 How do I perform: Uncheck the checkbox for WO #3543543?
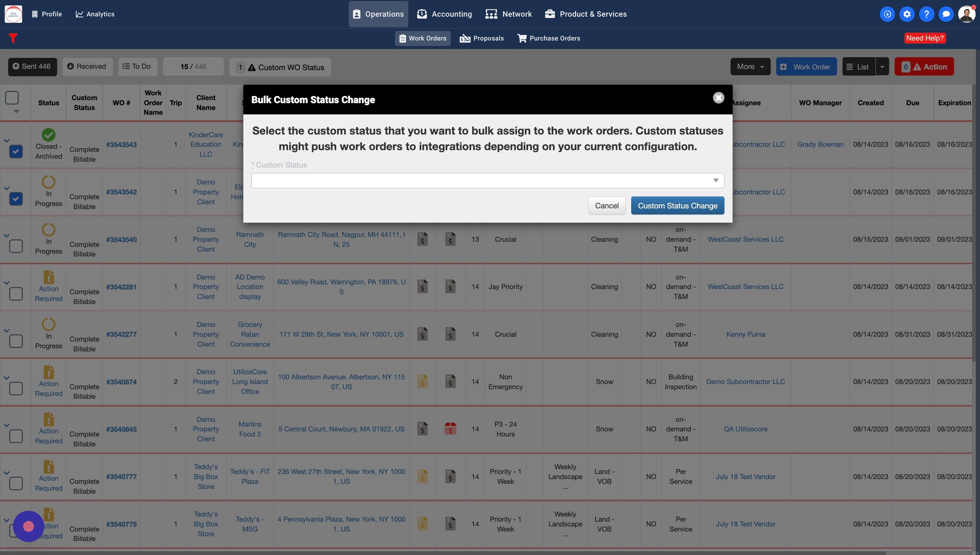[x=16, y=151]
